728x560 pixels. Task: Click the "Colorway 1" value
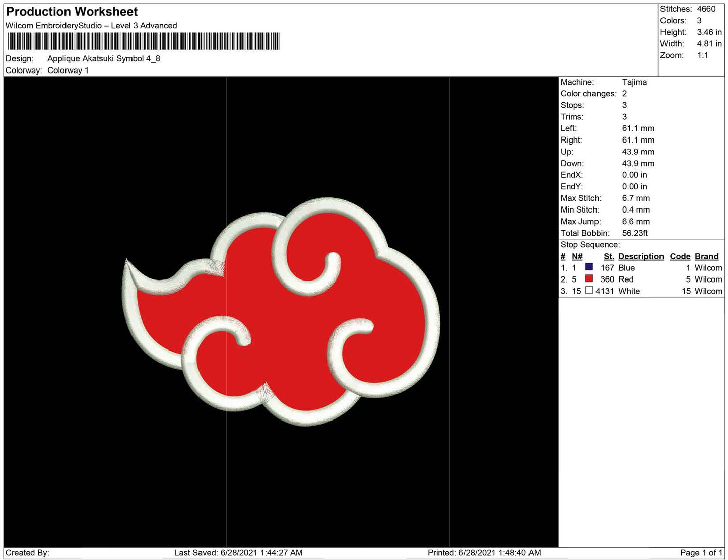pyautogui.click(x=68, y=71)
